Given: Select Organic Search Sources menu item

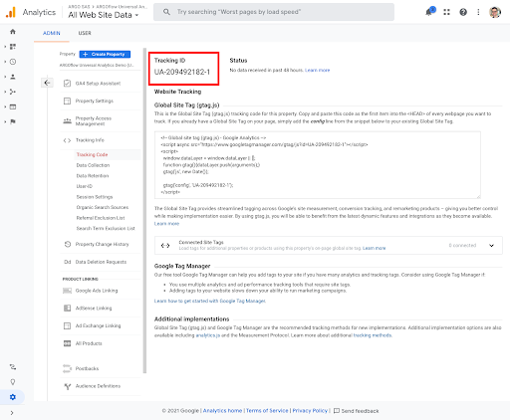Looking at the screenshot, I should (103, 207).
